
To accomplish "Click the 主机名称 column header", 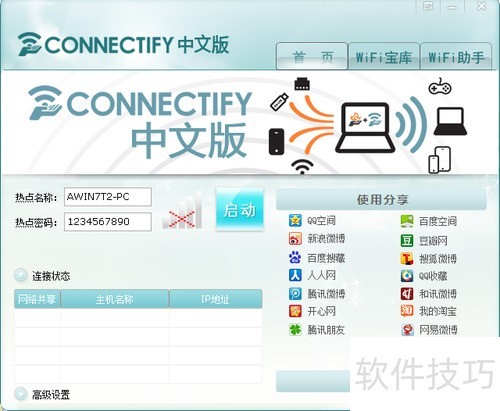I will (115, 299).
